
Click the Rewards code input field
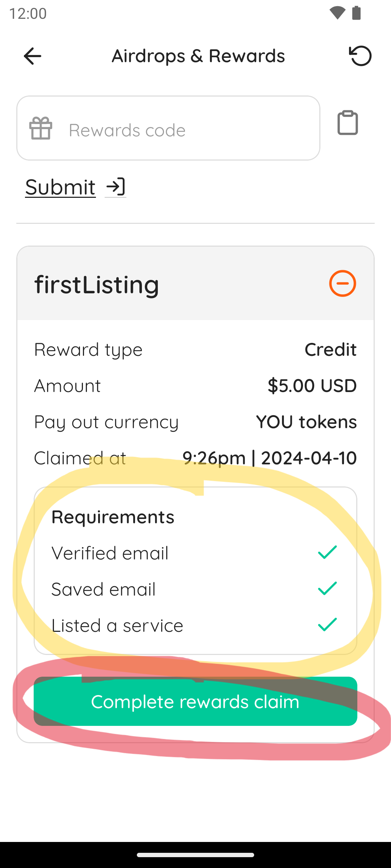(x=168, y=128)
